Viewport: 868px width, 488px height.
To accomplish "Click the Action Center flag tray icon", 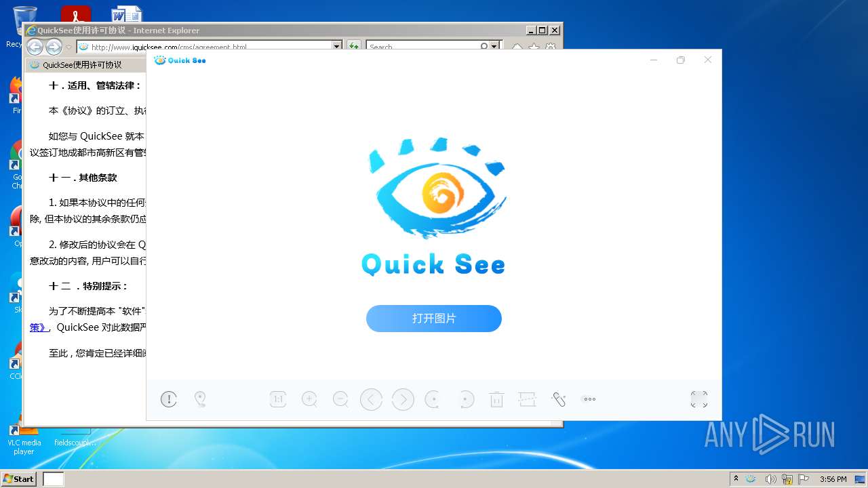I will (804, 479).
